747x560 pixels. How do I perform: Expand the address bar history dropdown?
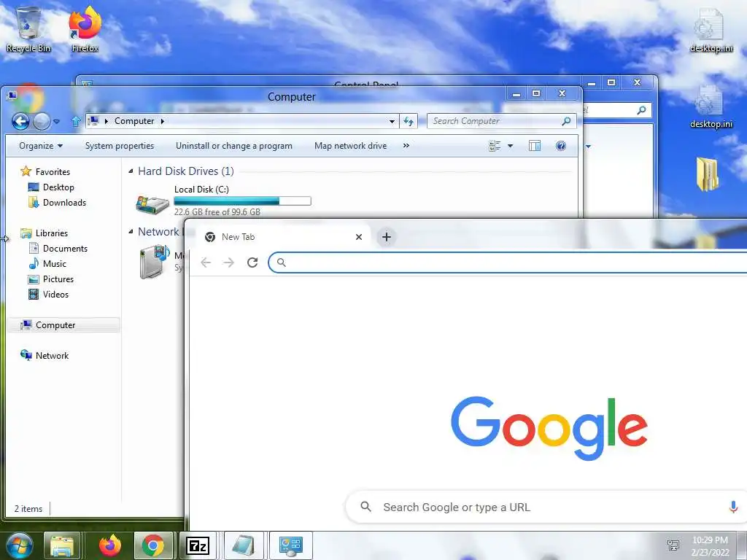tap(392, 122)
